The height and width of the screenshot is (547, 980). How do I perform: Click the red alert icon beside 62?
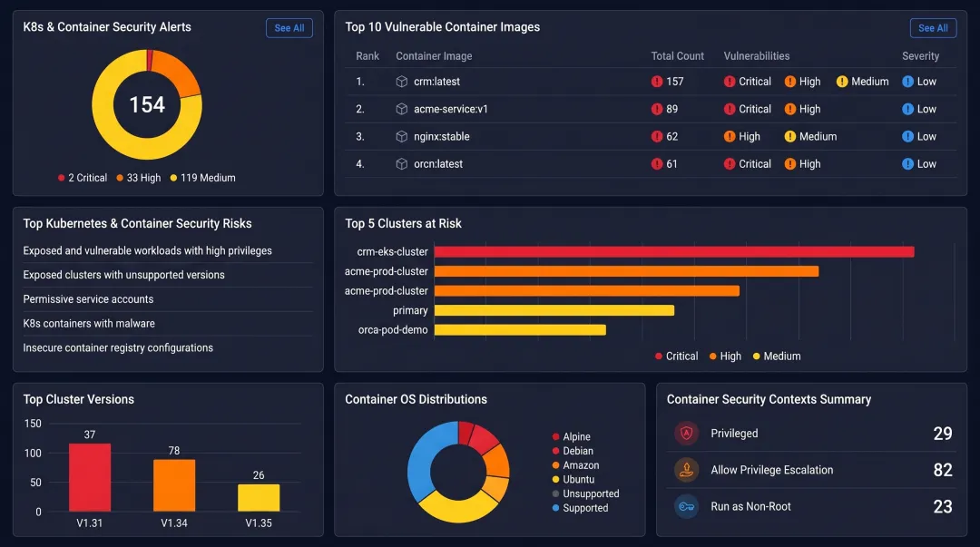(656, 137)
